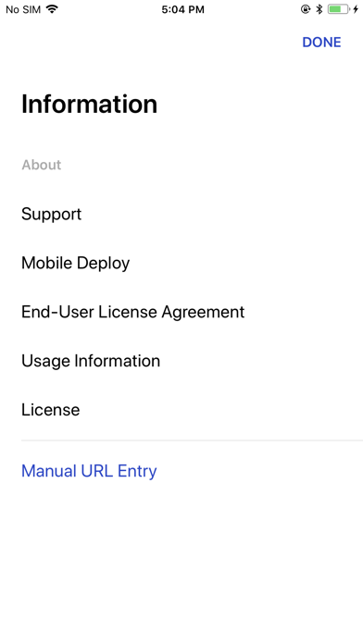This screenshot has width=363, height=644.
Task: Tap the 5:04 PM clock
Action: 182,9
